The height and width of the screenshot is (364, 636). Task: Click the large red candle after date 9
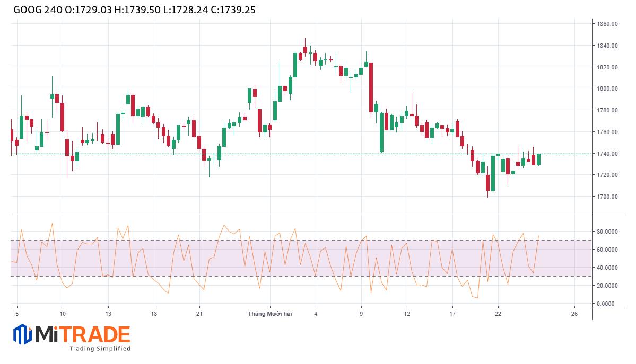371,87
